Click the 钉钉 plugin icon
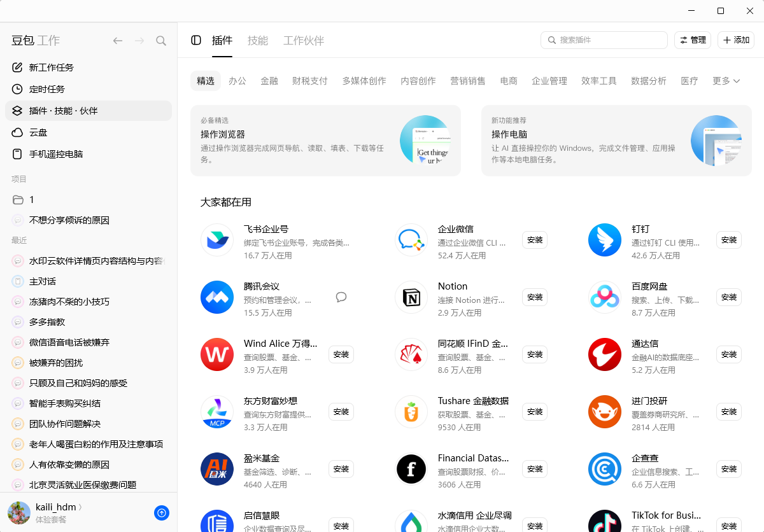Screen dimensions: 764x532 tap(605, 240)
